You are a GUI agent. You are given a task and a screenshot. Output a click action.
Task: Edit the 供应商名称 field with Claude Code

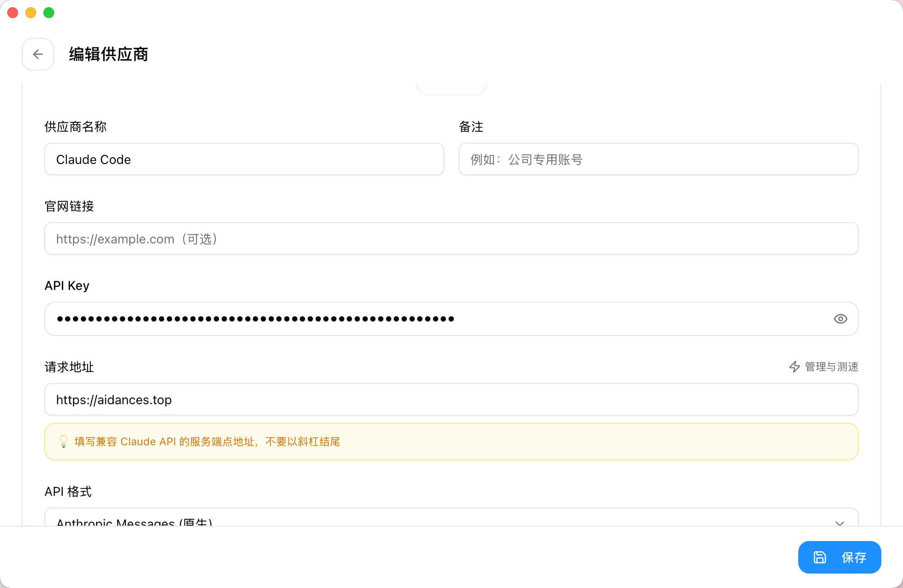coord(244,159)
